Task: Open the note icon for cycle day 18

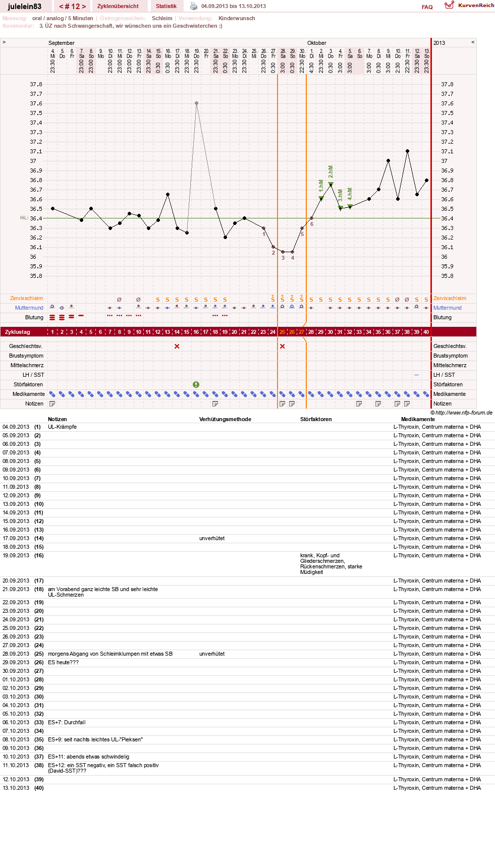Action: coord(215,403)
